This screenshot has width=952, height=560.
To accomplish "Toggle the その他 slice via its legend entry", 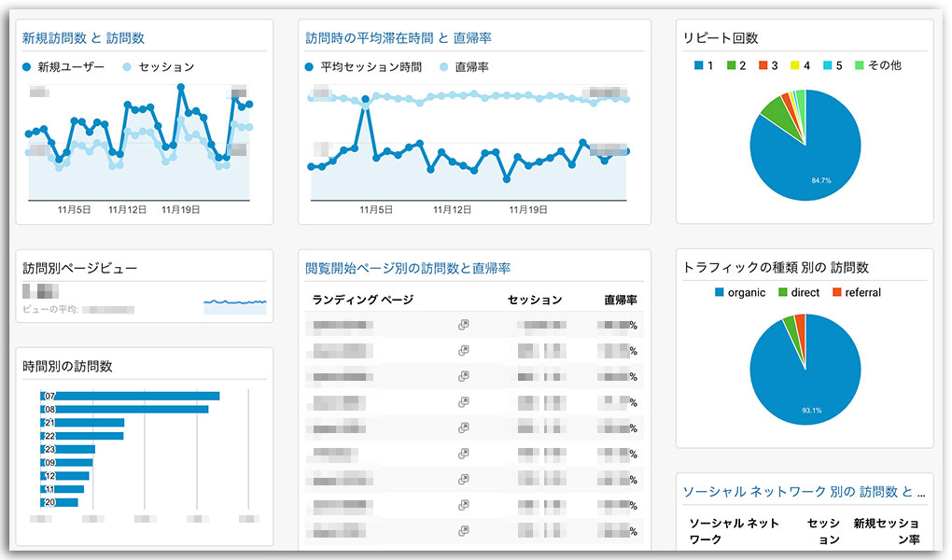I will tap(858, 65).
